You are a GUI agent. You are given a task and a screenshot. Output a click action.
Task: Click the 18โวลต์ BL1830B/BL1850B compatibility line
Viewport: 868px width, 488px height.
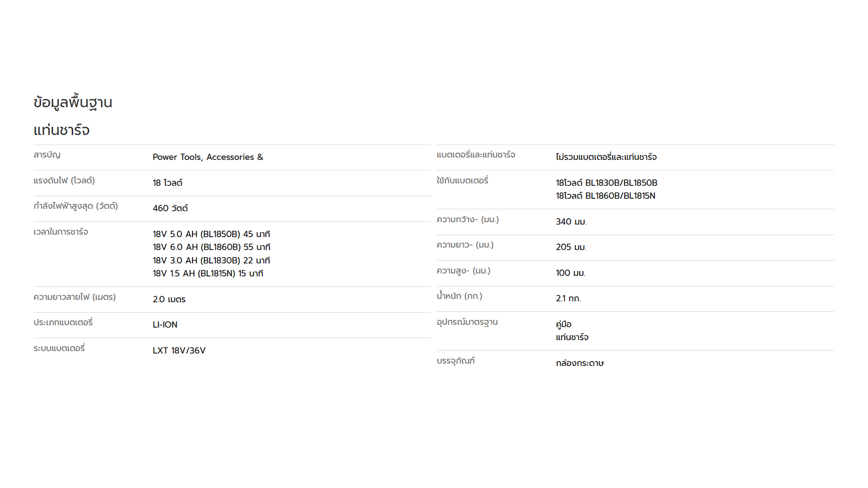[x=606, y=183]
